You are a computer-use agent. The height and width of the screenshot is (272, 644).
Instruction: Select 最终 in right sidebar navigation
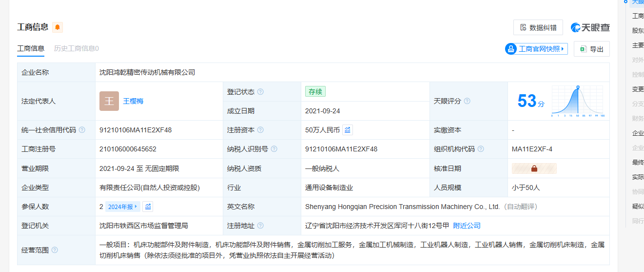(x=638, y=162)
